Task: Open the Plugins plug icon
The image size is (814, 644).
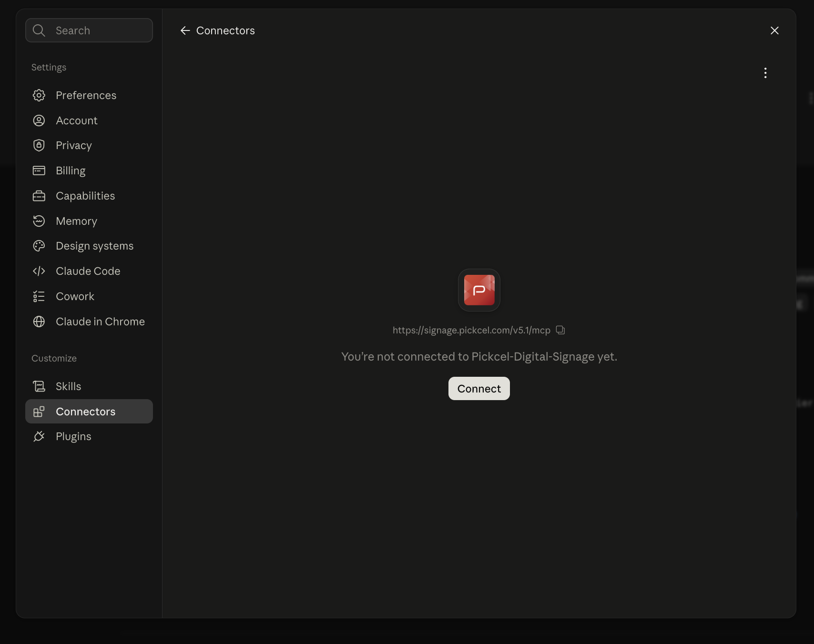Action: click(x=39, y=436)
